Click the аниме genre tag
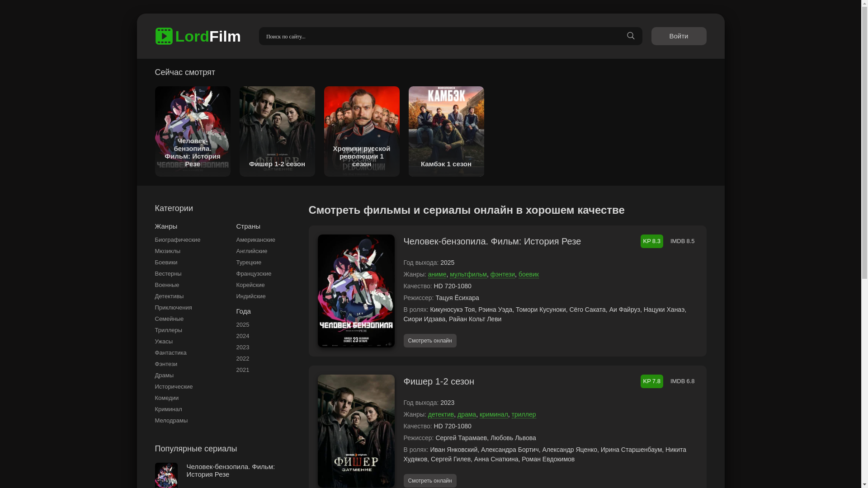 tap(437, 274)
